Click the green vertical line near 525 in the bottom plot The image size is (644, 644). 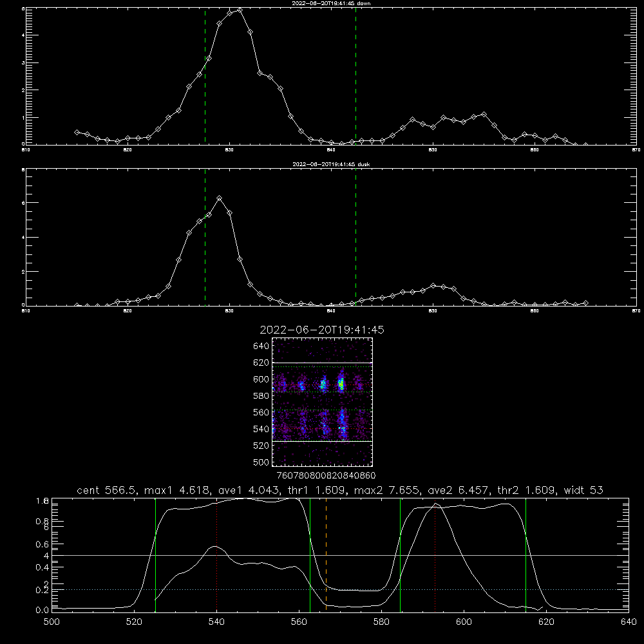coord(155,555)
